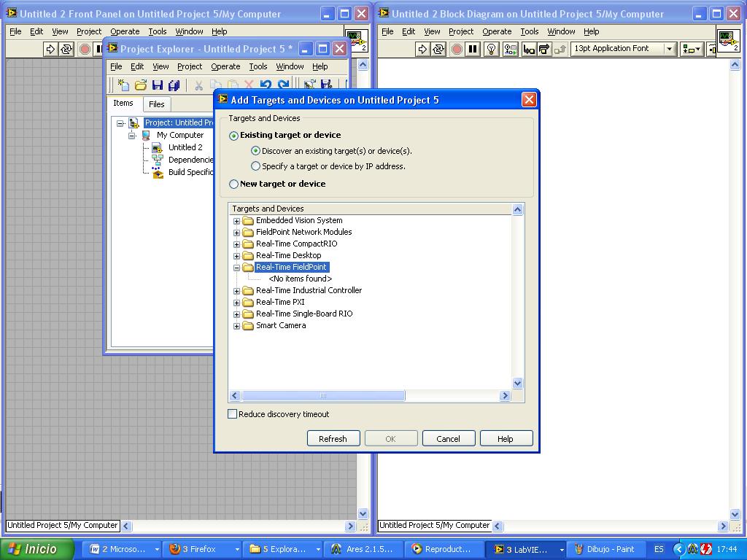Image resolution: width=747 pixels, height=560 pixels.
Task: Expand Real-Time CompactRIO folder
Action: point(236,244)
